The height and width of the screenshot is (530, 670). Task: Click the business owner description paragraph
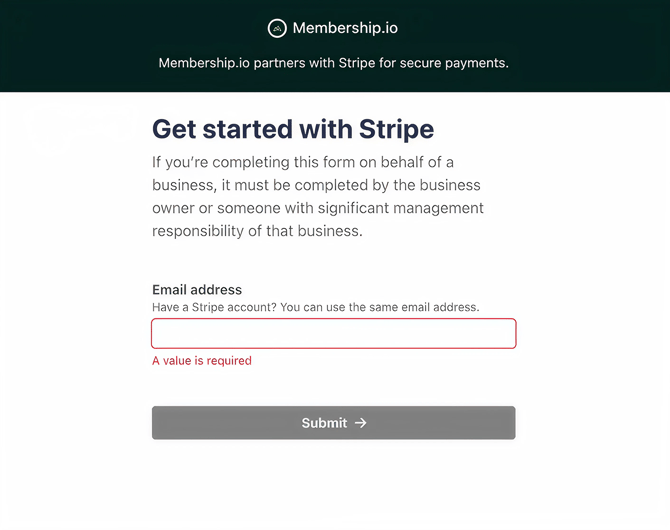318,196
